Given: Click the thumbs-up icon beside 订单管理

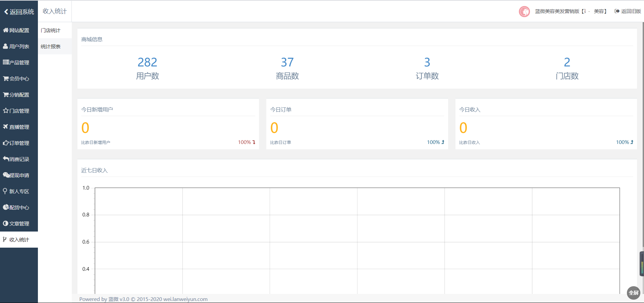Looking at the screenshot, I should coord(6,143).
